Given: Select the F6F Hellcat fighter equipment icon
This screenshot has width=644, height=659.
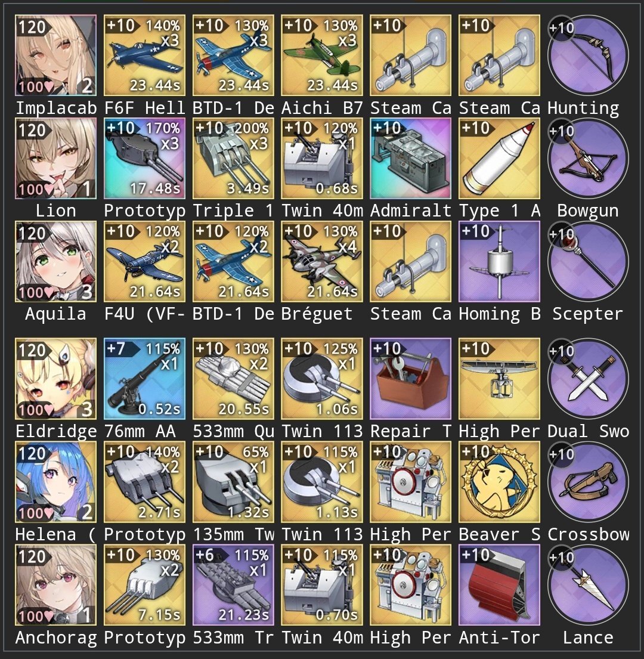Looking at the screenshot, I should (144, 55).
